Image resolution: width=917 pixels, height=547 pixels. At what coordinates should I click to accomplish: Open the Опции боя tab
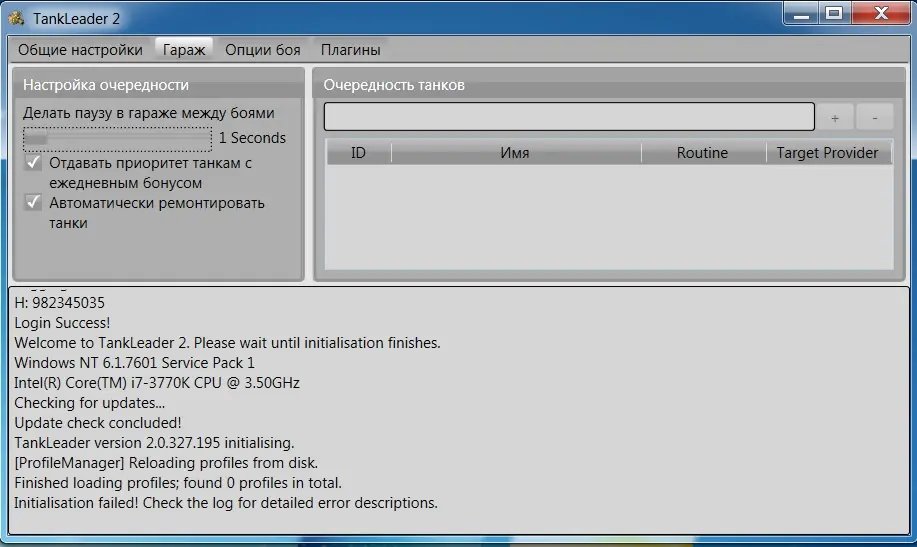click(x=262, y=49)
